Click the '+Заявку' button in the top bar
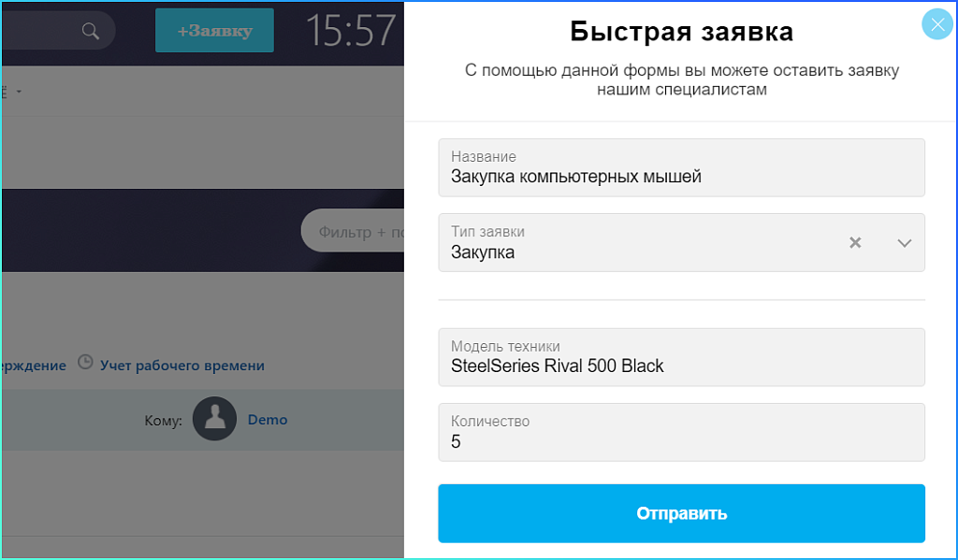The height and width of the screenshot is (560, 958). [x=214, y=30]
